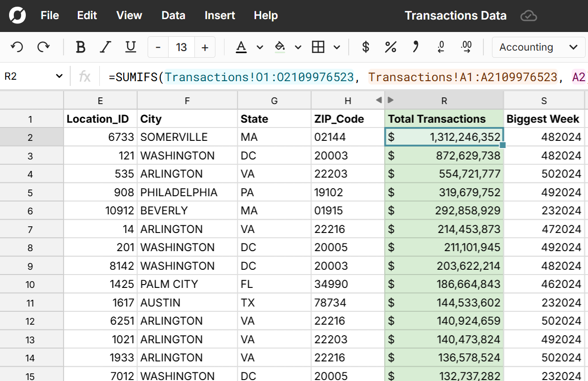Open the Data menu
This screenshot has height=381, width=588.
click(x=173, y=15)
